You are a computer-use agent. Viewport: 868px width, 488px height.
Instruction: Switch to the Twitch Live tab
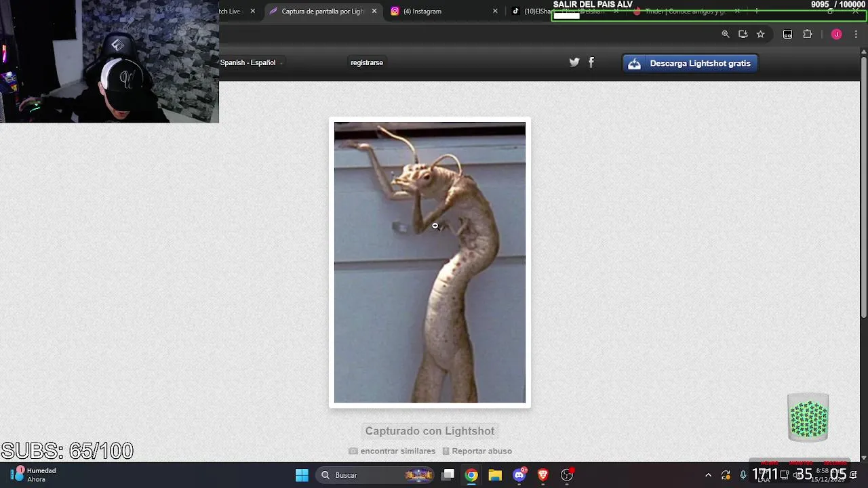click(x=231, y=11)
